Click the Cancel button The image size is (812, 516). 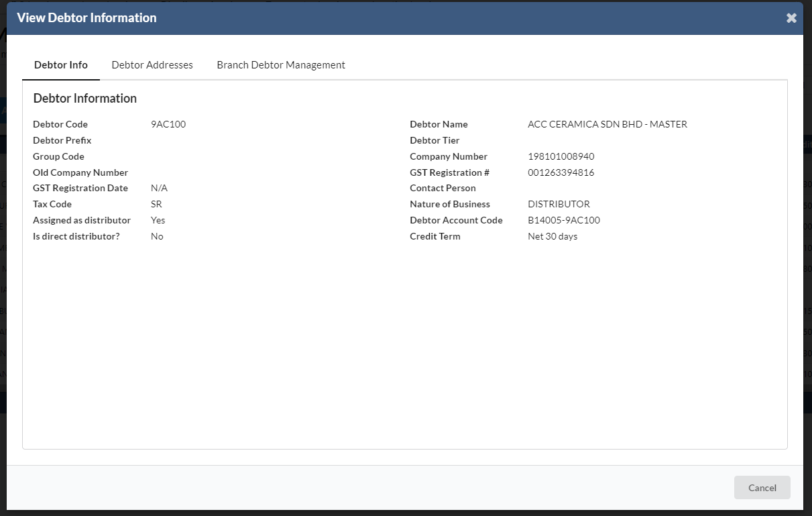click(x=762, y=488)
